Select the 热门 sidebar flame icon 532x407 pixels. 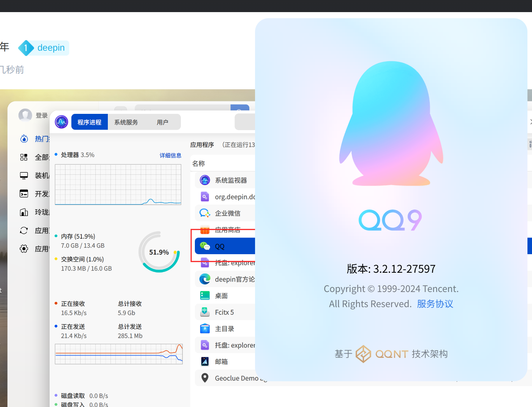24,139
